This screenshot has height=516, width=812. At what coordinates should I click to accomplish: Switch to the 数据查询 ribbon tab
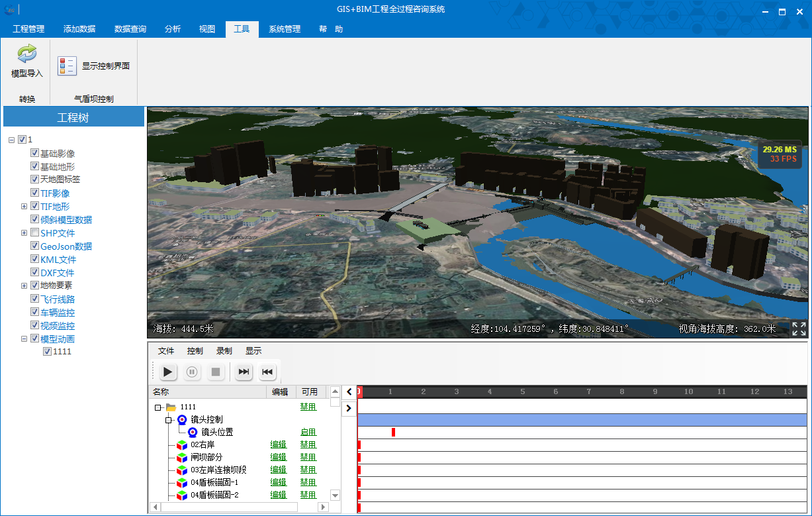pos(130,29)
